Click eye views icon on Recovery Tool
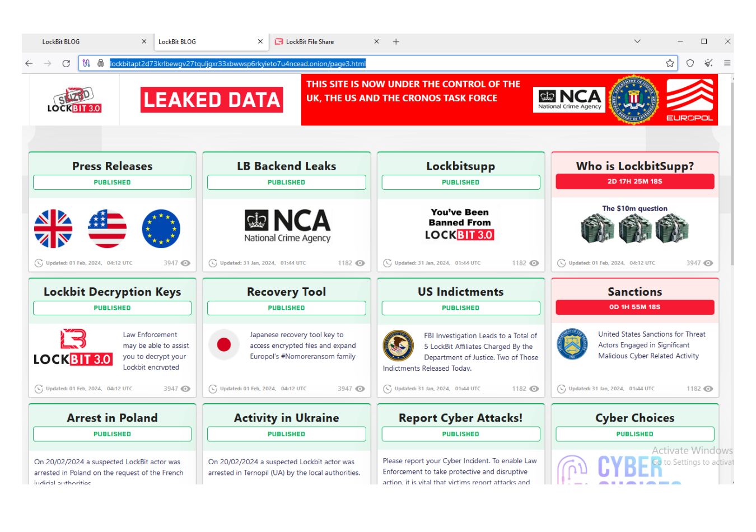Image resolution: width=756 pixels, height=532 pixels. click(x=360, y=389)
